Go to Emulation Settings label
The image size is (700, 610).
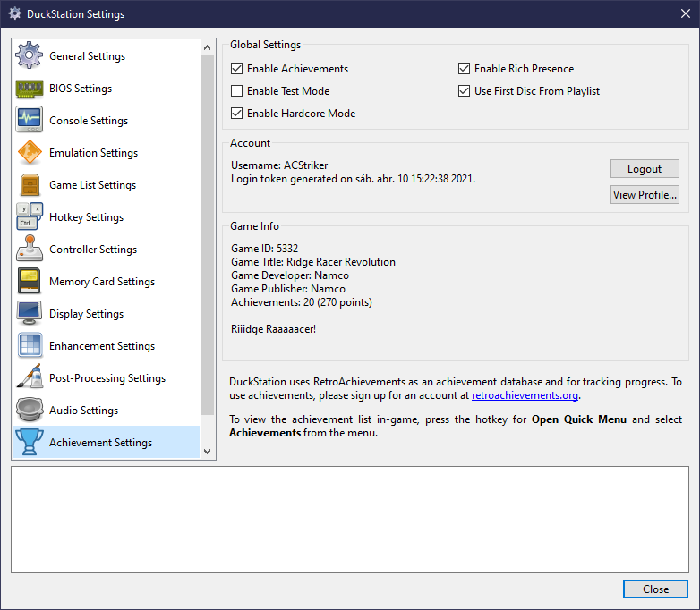click(93, 153)
